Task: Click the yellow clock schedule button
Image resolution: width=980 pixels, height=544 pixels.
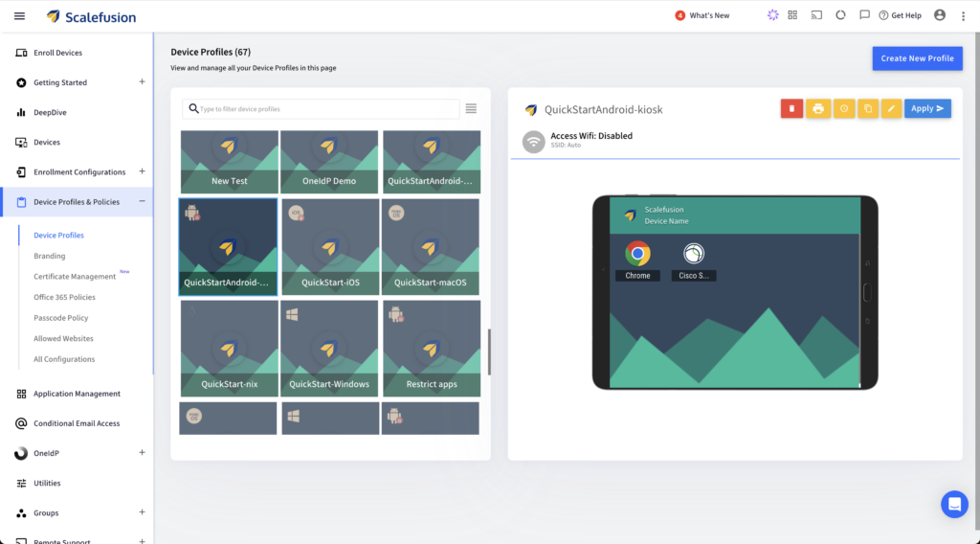Action: coord(844,109)
